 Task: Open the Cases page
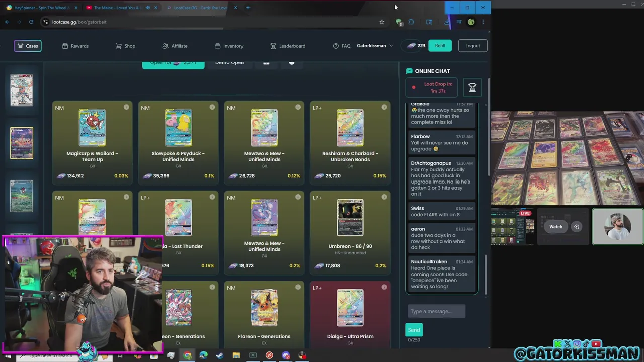click(x=28, y=46)
